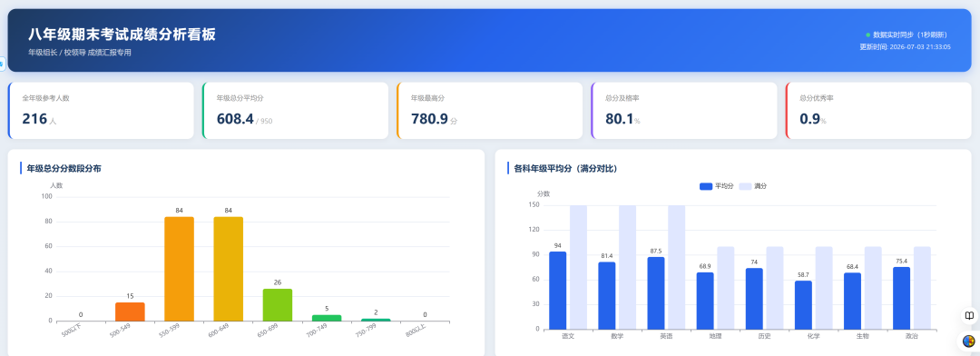This screenshot has height=356, width=980.
Task: Click the 英语 axis label
Action: coord(666,337)
